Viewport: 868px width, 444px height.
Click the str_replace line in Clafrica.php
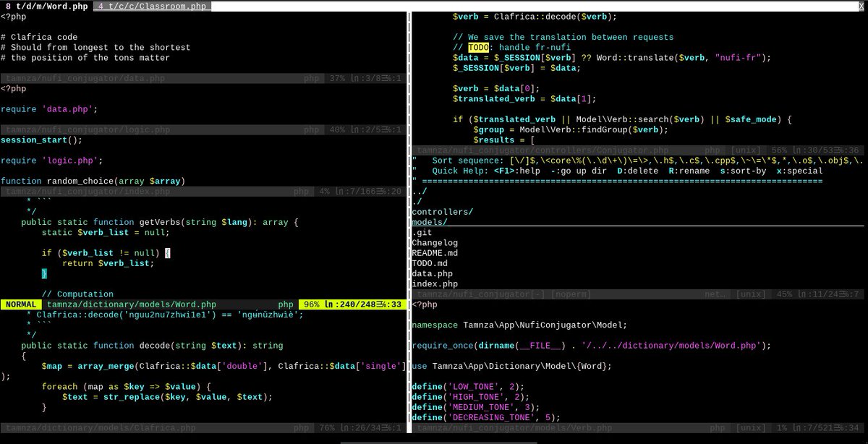click(x=167, y=396)
